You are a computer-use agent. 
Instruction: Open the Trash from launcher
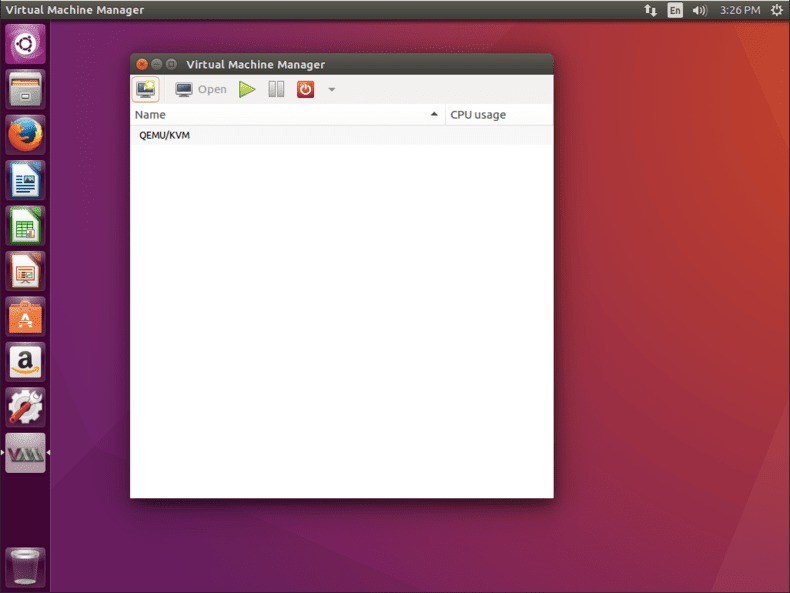(25, 567)
